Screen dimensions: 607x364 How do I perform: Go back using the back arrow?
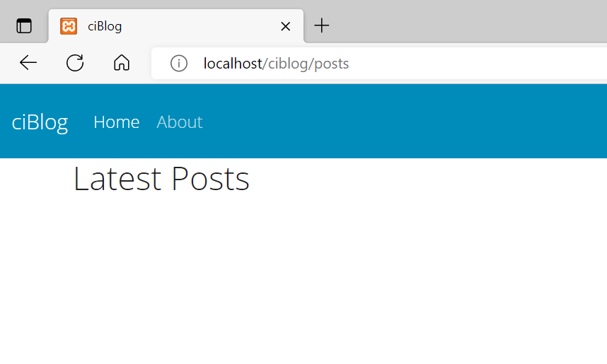pos(28,63)
